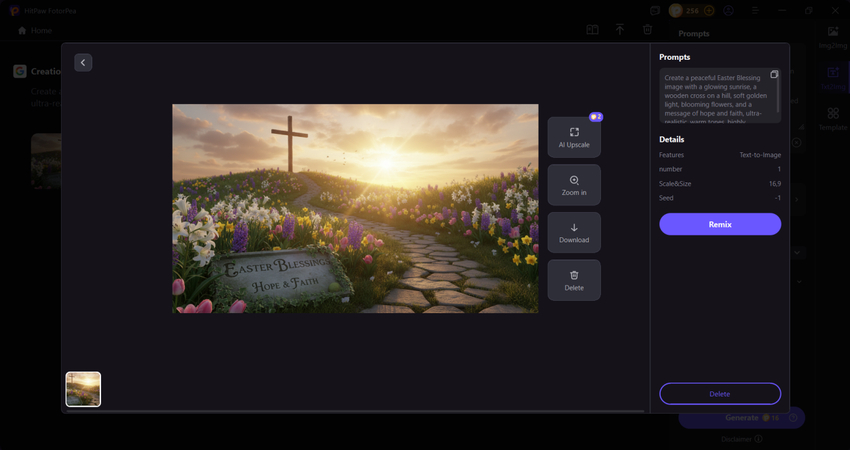Click the 'Seed' label

point(666,198)
